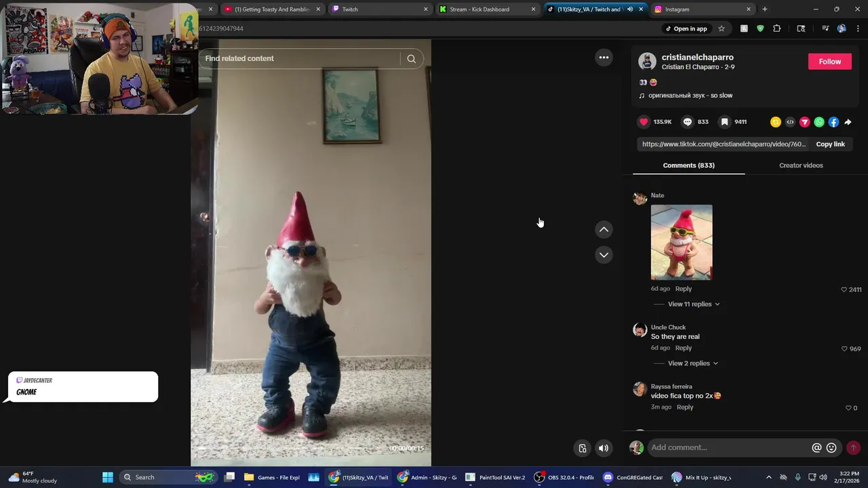Click Open in app button

click(686, 28)
